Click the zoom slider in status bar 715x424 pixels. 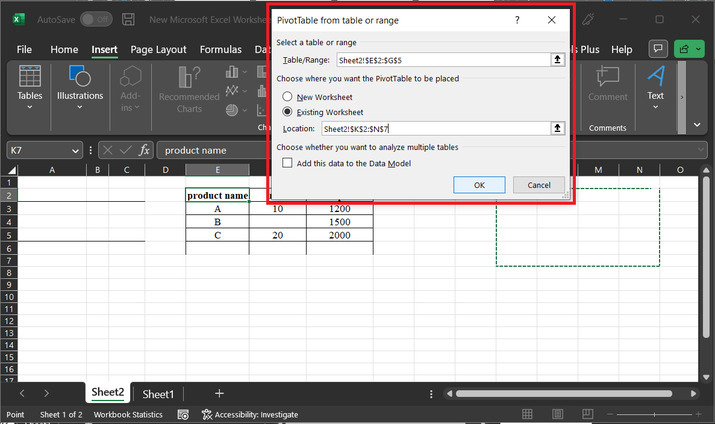click(654, 414)
